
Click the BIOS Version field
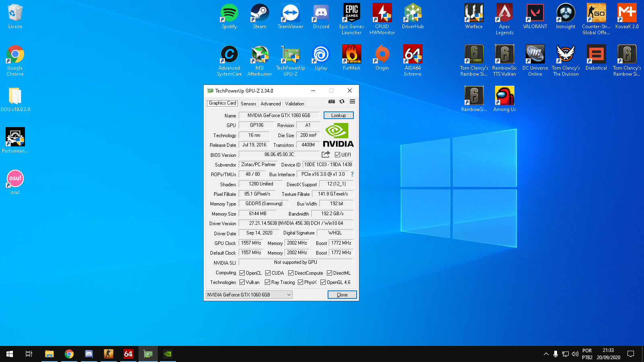279,154
